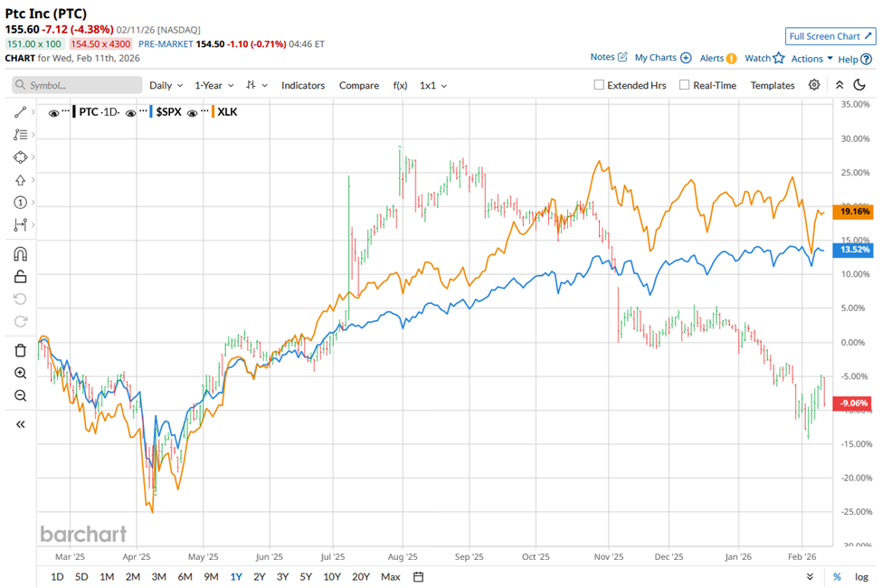Viewport: 882px width, 588px height.
Task: Open the Indicators menu
Action: tap(303, 86)
